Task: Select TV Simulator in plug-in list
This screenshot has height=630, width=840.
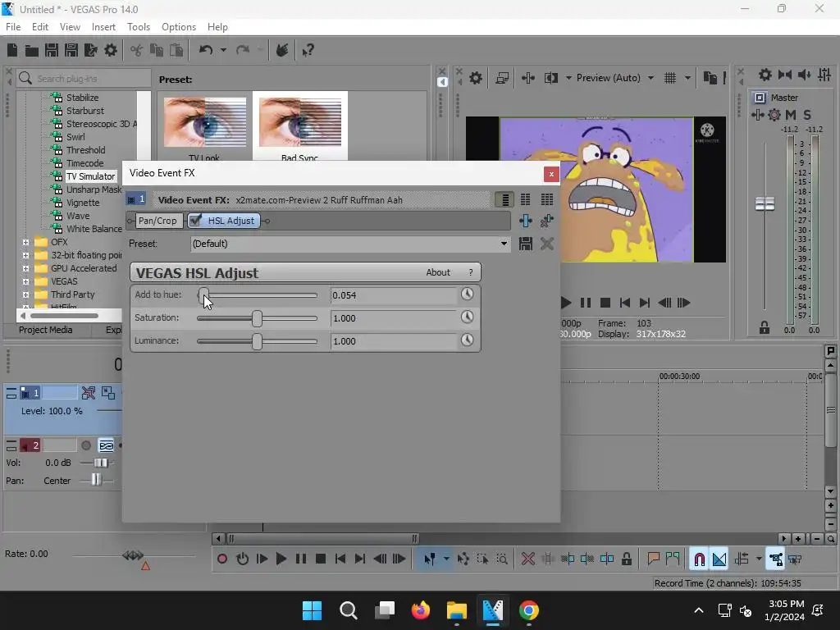Action: tap(90, 176)
